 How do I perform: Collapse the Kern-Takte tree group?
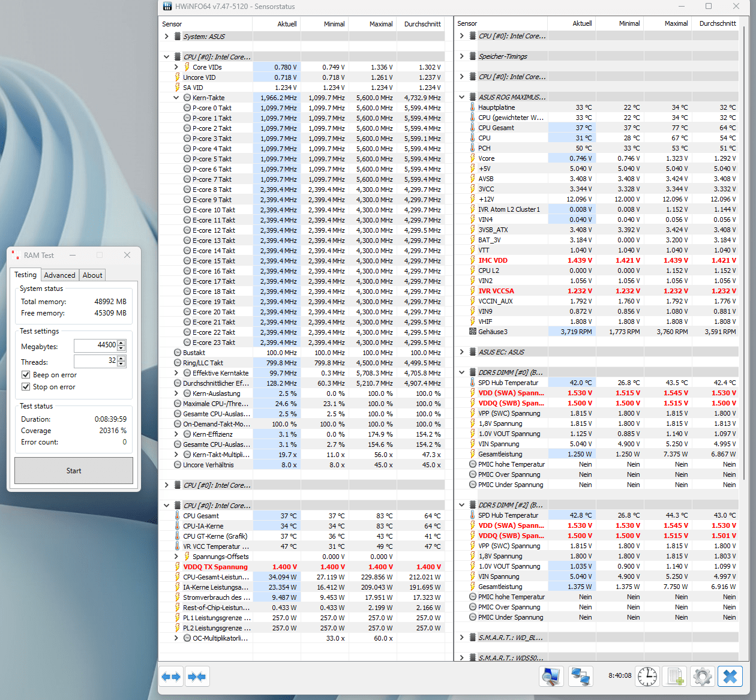[176, 98]
